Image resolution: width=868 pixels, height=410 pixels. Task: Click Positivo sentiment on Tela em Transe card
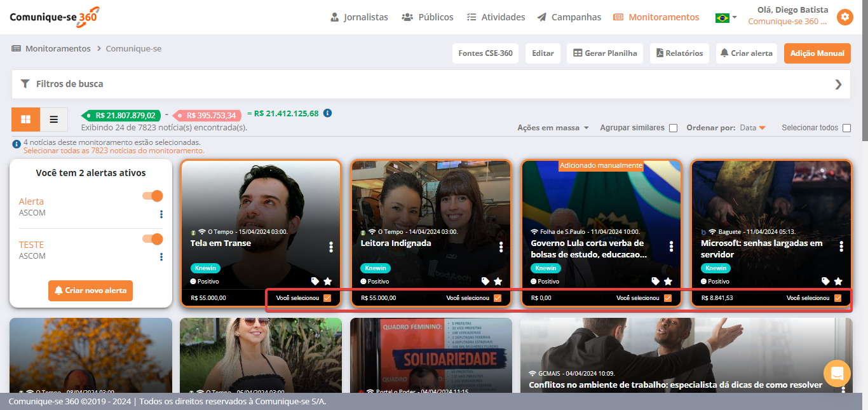pos(204,281)
